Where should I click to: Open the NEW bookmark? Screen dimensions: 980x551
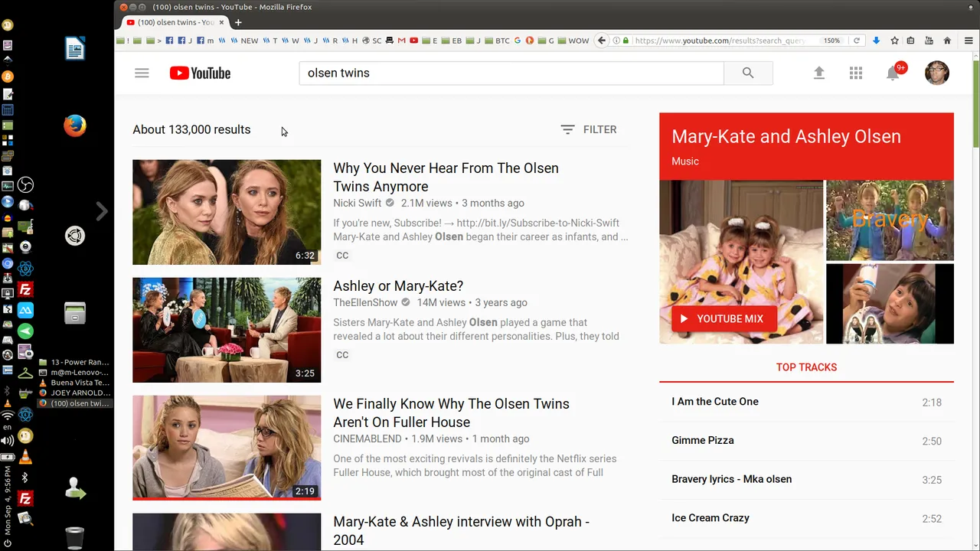pos(245,41)
